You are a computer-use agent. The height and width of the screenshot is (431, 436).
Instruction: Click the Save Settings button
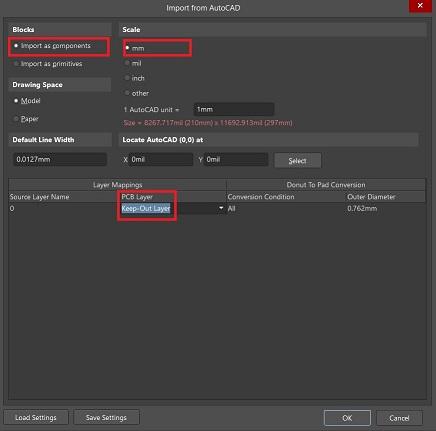click(x=106, y=418)
